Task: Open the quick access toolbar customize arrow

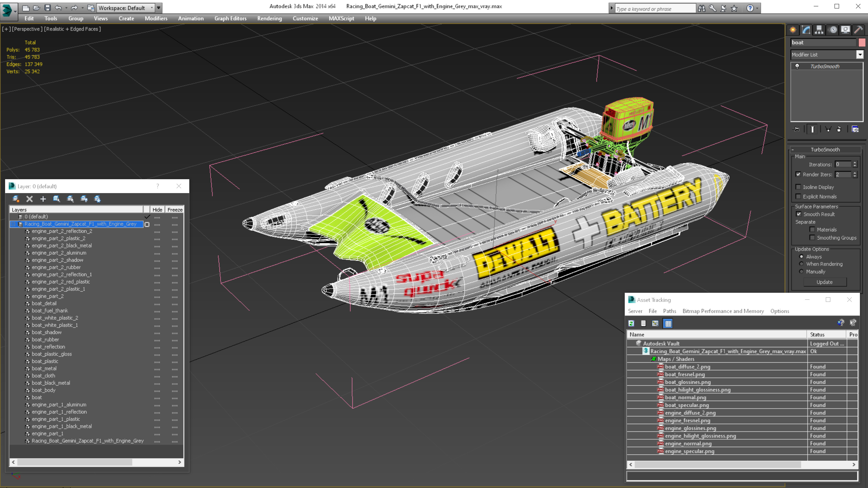Action: tap(158, 8)
